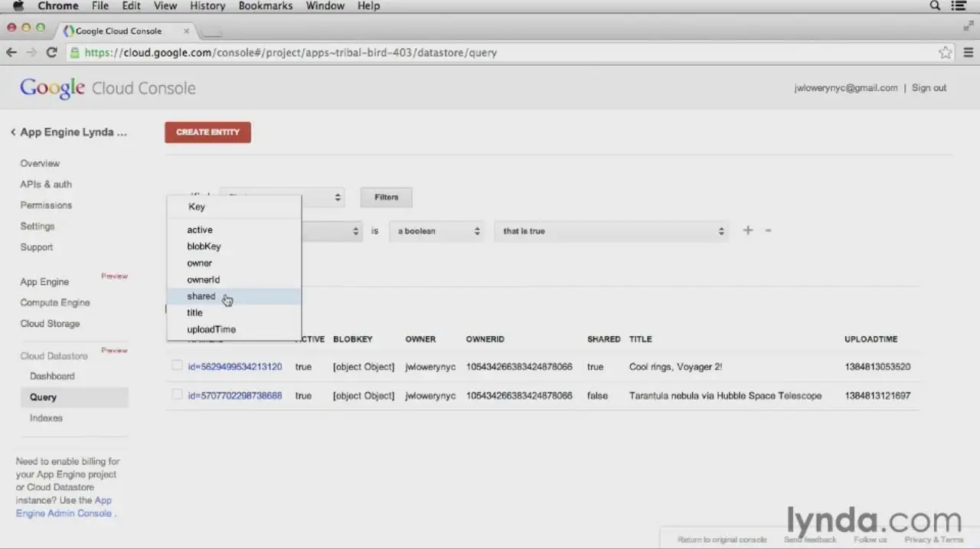Open App Engine in the sidebar
The width and height of the screenshot is (980, 549).
pyautogui.click(x=44, y=282)
